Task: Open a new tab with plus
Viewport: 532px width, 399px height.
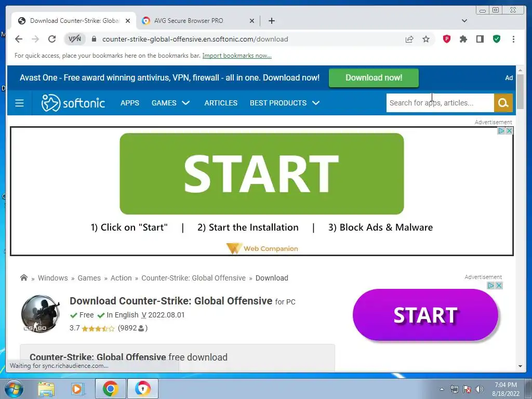Action: point(271,21)
